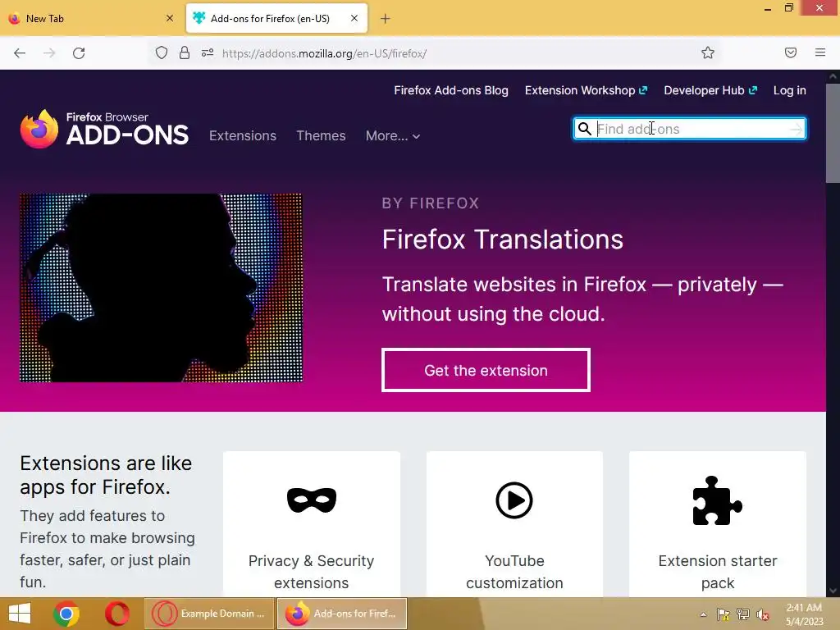Save page to Pocket
This screenshot has height=630, width=840.
click(790, 52)
